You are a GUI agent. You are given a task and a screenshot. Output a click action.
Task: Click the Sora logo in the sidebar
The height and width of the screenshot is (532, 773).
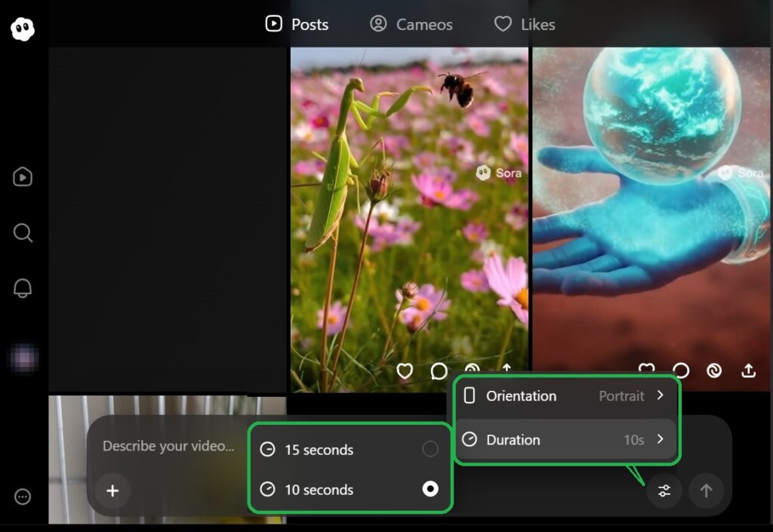coord(23,29)
